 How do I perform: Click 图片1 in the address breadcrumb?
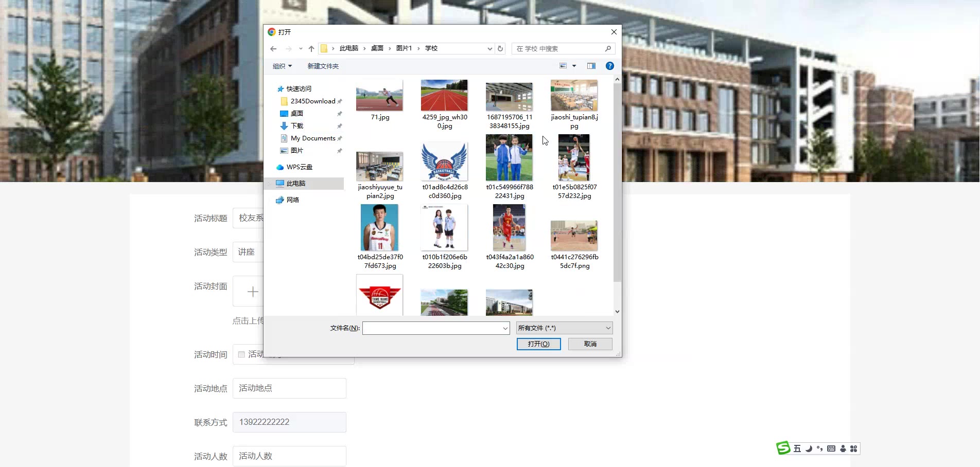(404, 48)
